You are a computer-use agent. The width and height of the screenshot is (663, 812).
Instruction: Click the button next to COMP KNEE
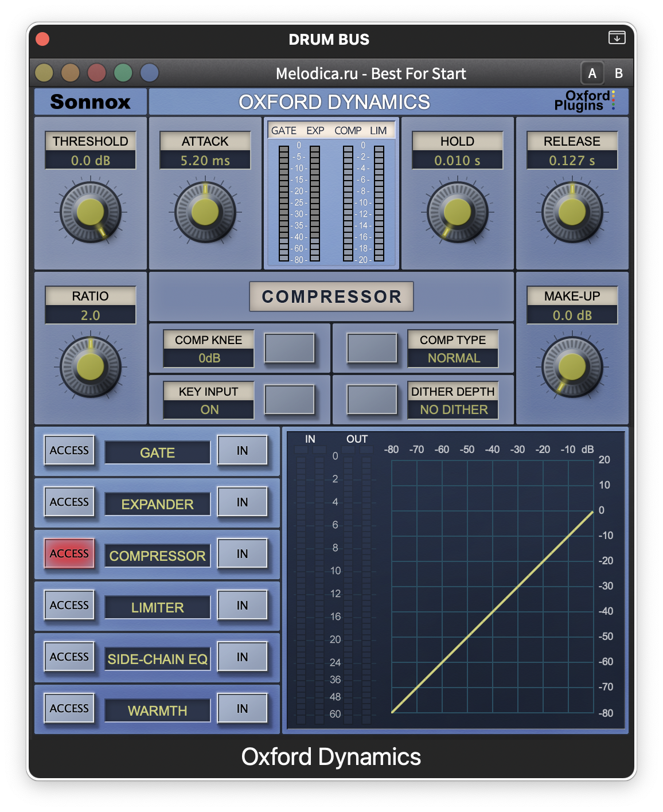coord(290,348)
